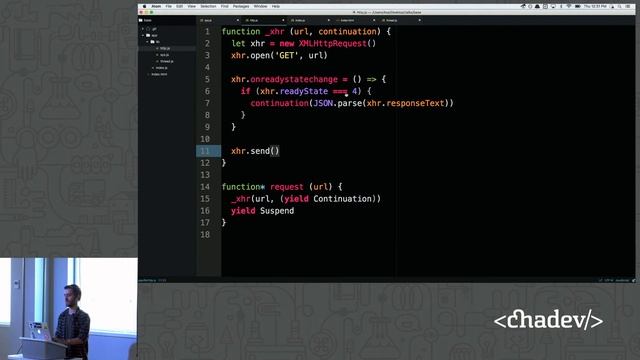
Task: Click the file path in status bar
Action: tap(148, 280)
